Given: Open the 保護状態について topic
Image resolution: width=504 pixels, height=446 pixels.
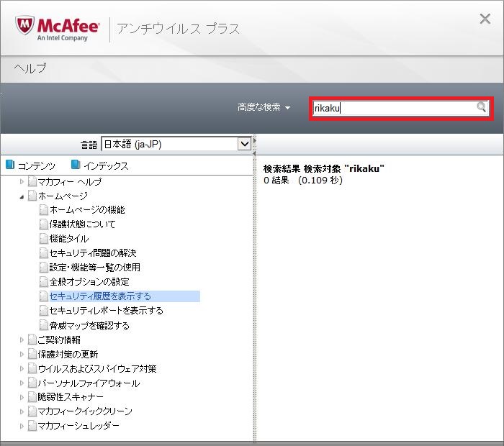Looking at the screenshot, I should click(82, 224).
